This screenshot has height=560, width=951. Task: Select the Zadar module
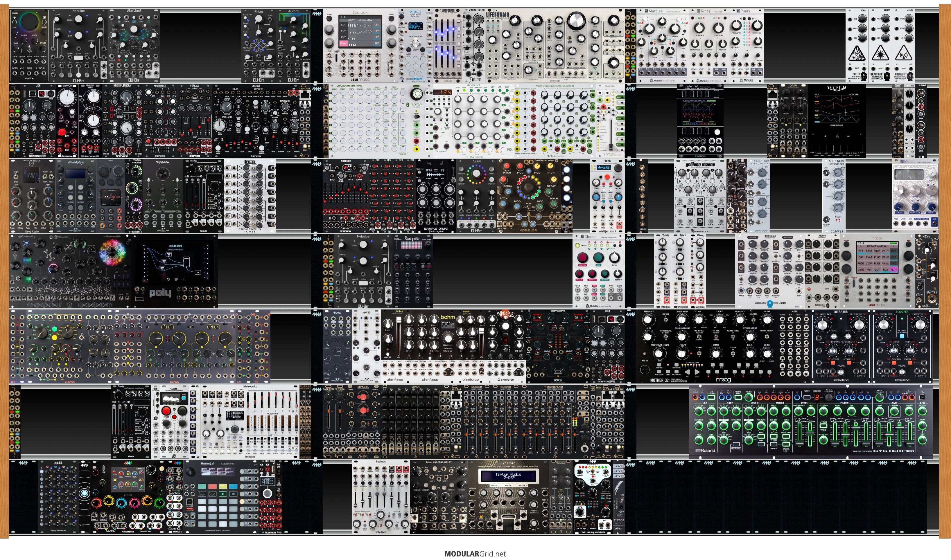[x=174, y=422]
